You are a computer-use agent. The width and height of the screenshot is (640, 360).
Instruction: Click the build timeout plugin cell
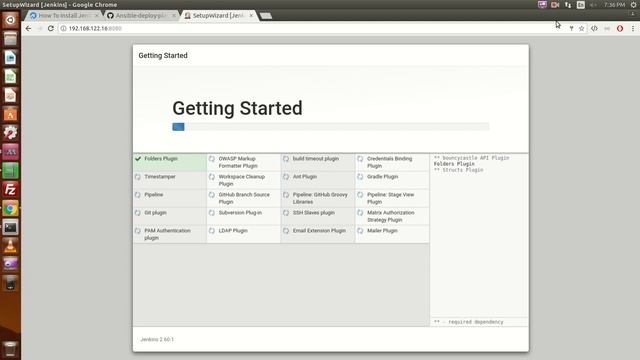[x=318, y=162]
